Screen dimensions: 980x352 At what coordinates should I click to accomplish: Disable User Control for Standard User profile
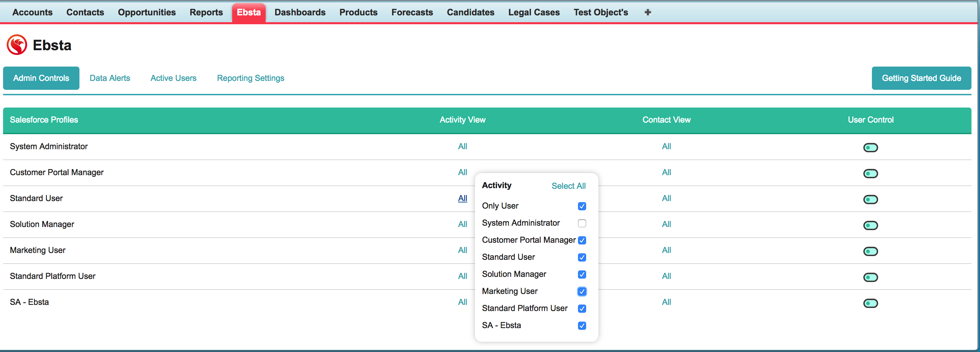pos(870,200)
